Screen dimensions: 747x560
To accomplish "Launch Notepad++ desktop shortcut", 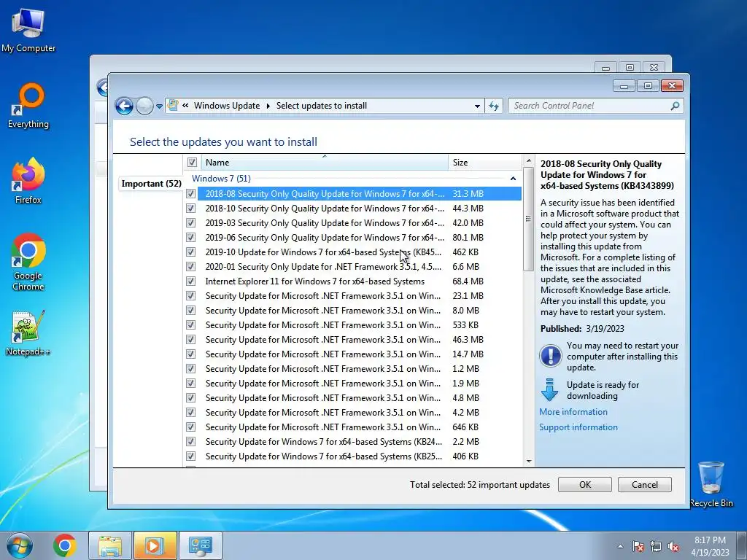I will (28, 332).
